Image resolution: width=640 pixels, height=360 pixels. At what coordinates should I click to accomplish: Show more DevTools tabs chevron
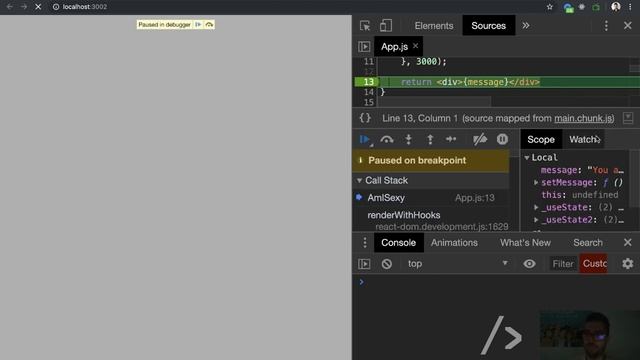(526, 26)
